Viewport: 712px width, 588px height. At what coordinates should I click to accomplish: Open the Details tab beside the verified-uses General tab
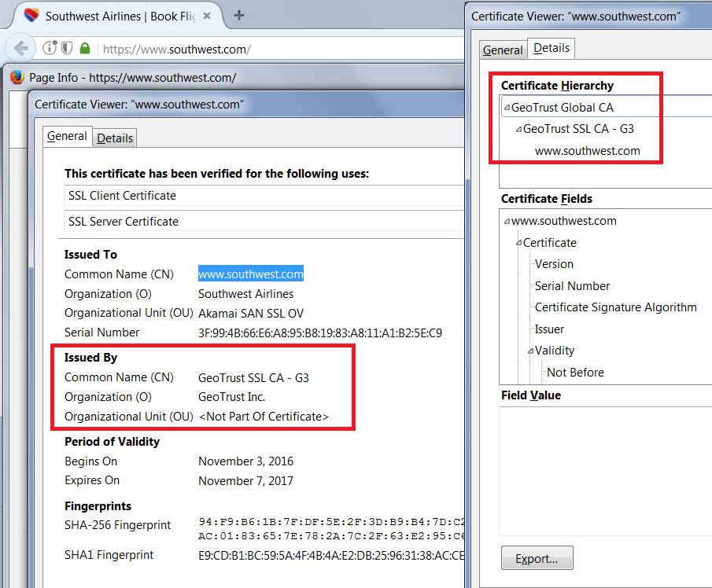tap(115, 138)
